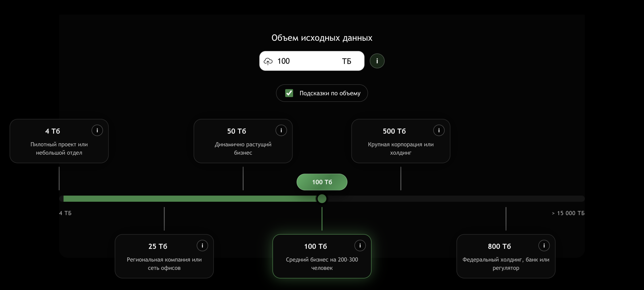644x290 pixels.
Task: Click the unfilled slider track near 15 000 ТБ
Action: coord(566,199)
